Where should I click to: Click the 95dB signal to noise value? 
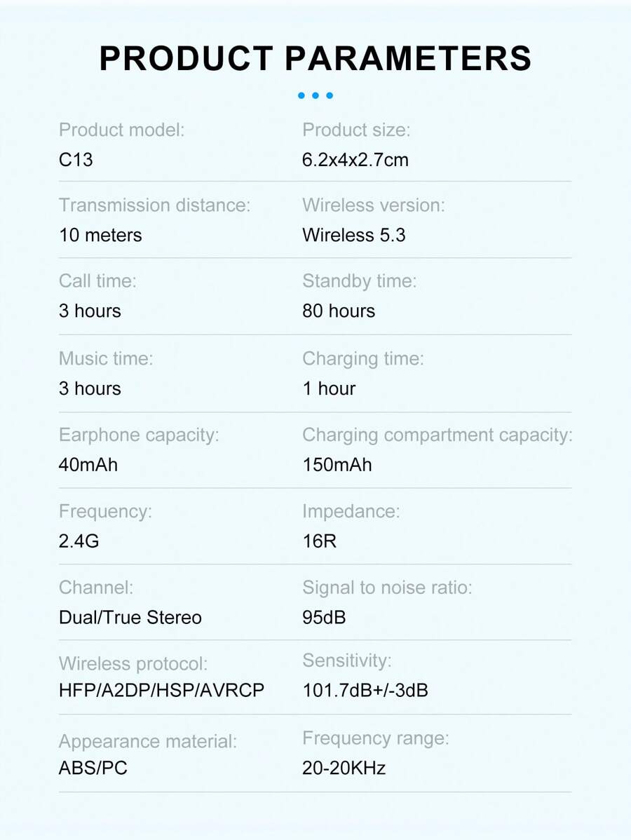point(324,618)
